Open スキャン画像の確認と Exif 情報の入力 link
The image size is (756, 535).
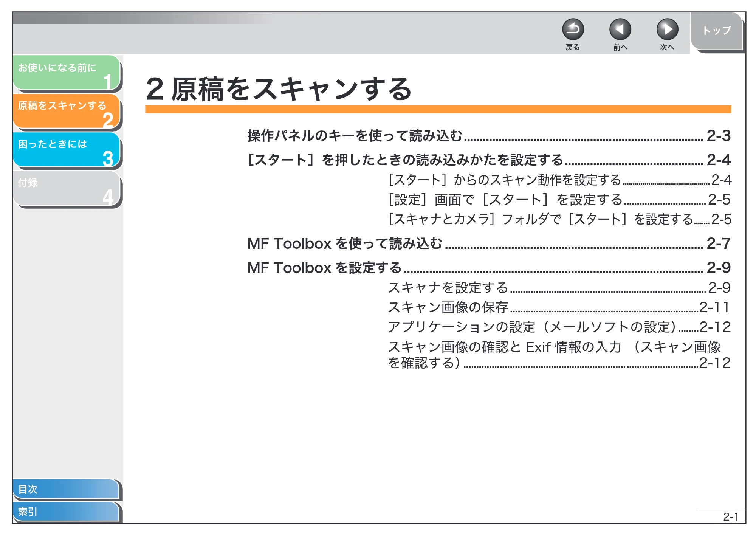(560, 355)
